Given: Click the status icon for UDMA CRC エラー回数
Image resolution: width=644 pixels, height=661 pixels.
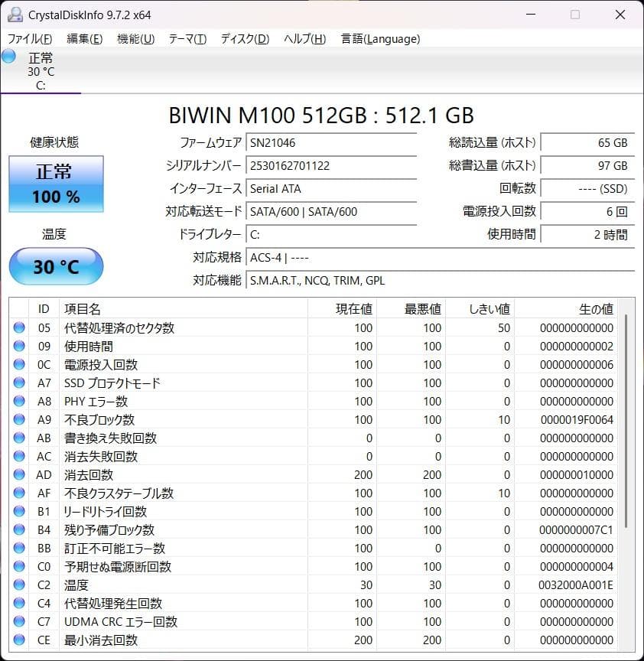Looking at the screenshot, I should 19,622.
